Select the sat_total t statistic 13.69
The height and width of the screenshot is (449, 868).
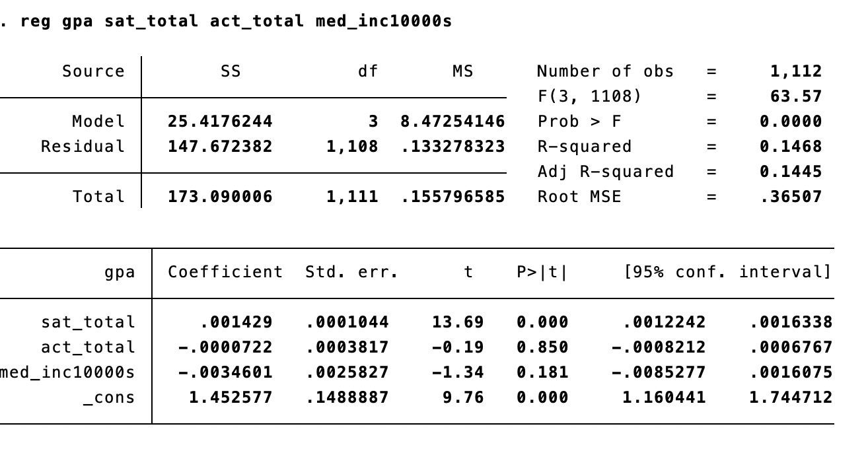coord(458,322)
